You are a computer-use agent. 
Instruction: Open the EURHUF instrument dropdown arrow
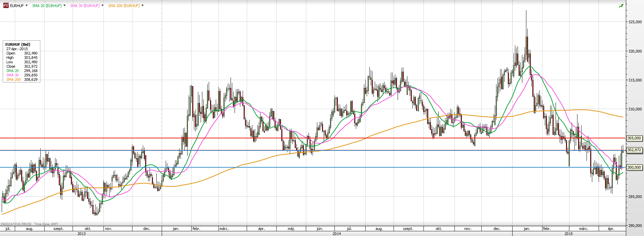point(27,6)
